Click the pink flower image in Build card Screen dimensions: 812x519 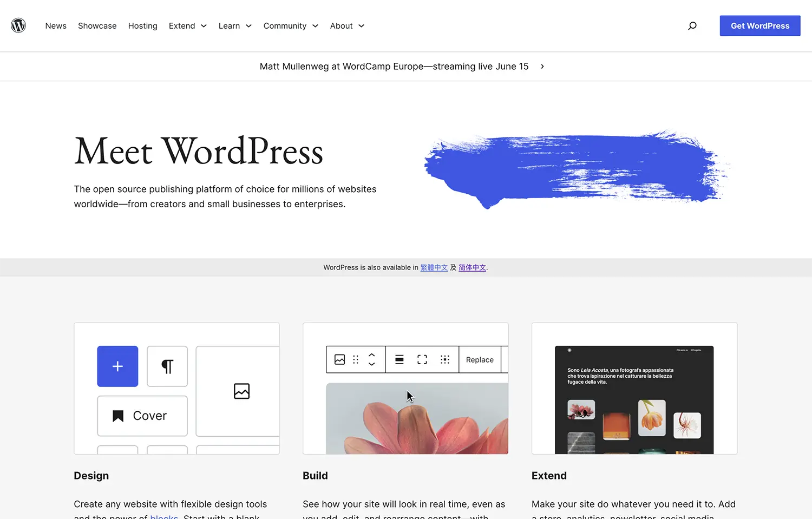point(417,418)
